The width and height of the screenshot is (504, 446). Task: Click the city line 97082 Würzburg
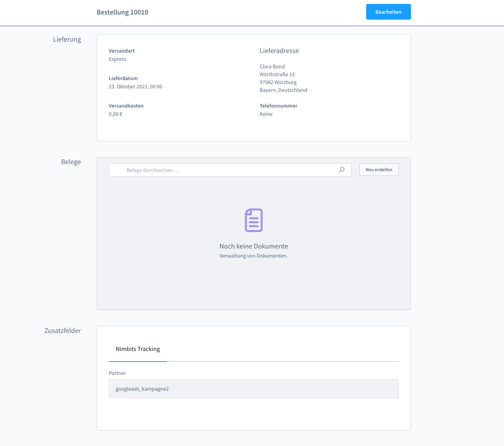pyautogui.click(x=278, y=82)
